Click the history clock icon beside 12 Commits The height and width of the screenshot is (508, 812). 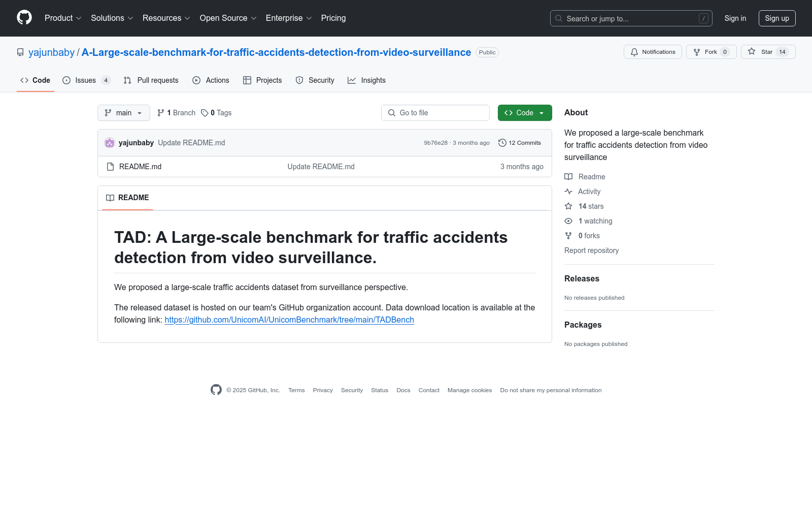tap(502, 143)
